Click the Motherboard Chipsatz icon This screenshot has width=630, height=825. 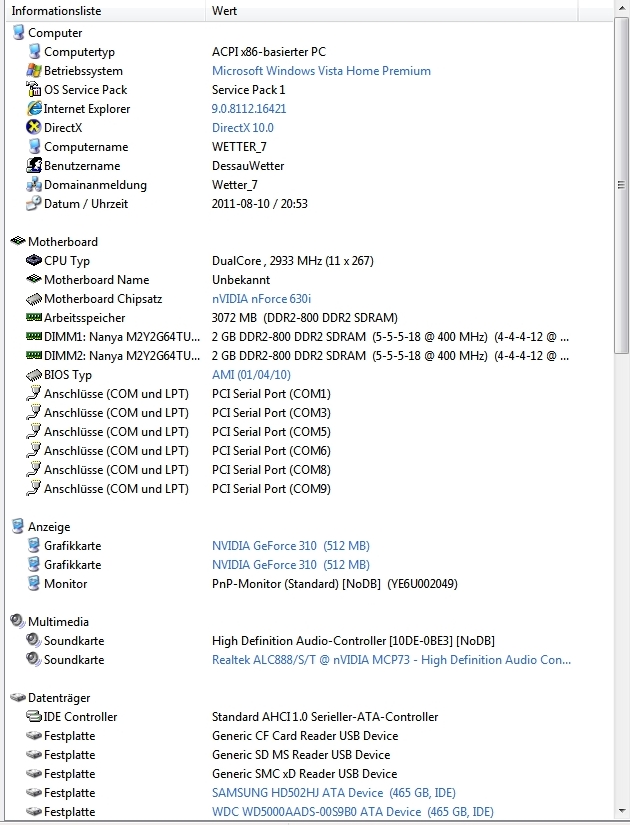click(34, 299)
